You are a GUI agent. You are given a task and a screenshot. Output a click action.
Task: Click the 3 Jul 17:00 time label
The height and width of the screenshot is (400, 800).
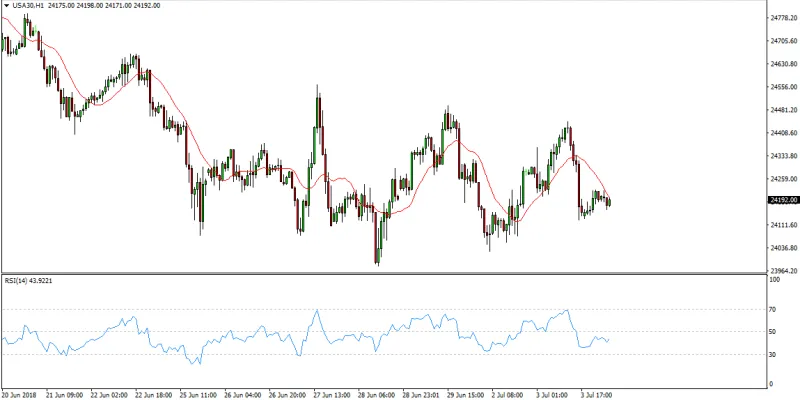595,394
